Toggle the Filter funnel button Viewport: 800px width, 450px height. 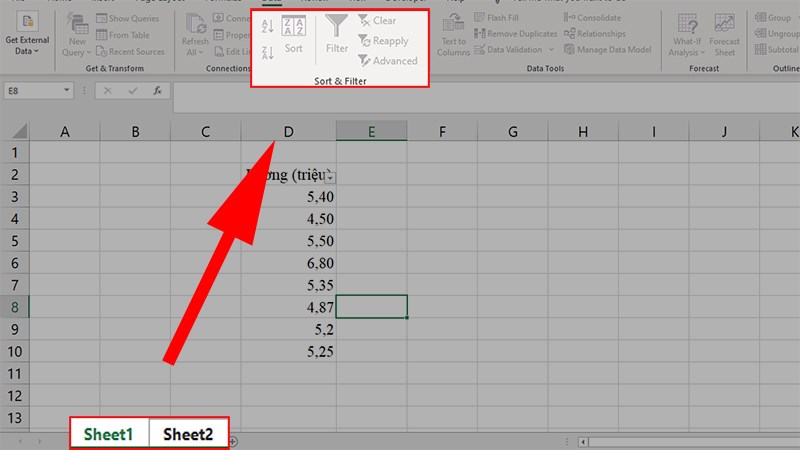click(337, 34)
